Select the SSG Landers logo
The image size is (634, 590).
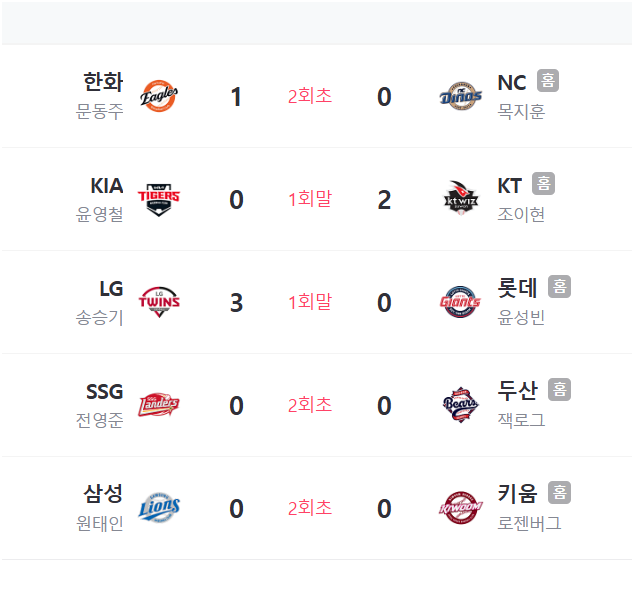pyautogui.click(x=159, y=404)
